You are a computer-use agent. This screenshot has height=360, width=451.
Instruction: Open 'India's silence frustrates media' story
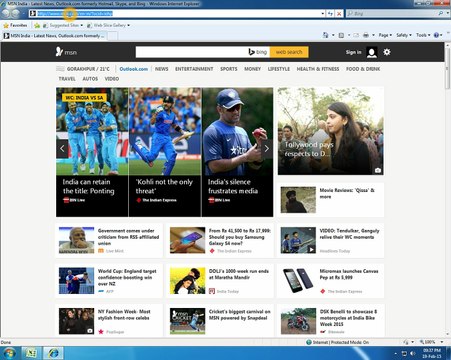(233, 187)
